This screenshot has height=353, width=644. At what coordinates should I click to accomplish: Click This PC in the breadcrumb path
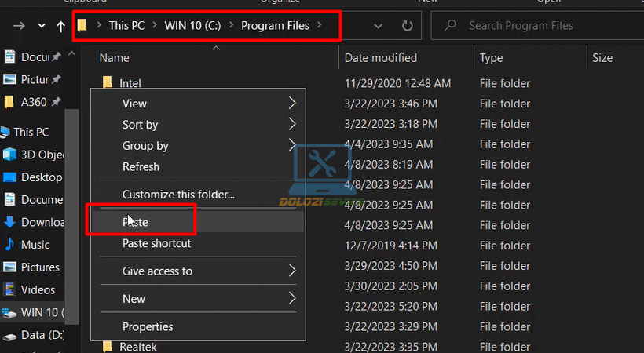click(126, 26)
